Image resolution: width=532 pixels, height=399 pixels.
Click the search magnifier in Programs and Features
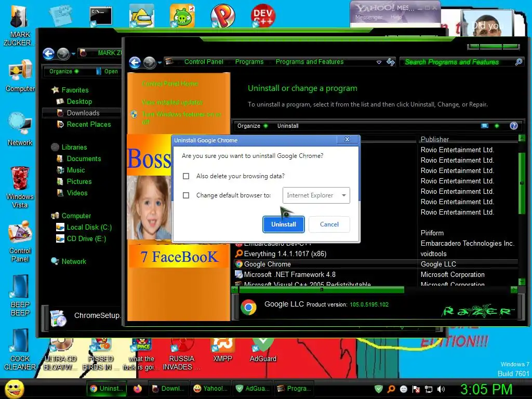click(518, 62)
